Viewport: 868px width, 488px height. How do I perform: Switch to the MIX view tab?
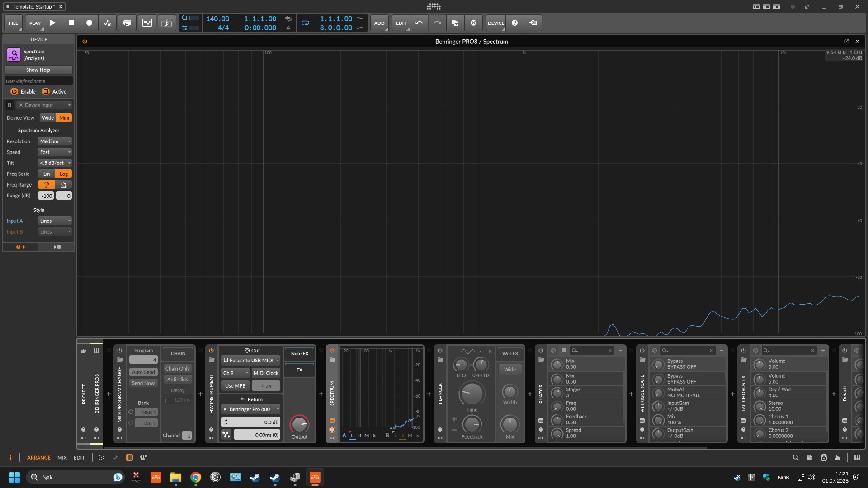click(x=62, y=458)
